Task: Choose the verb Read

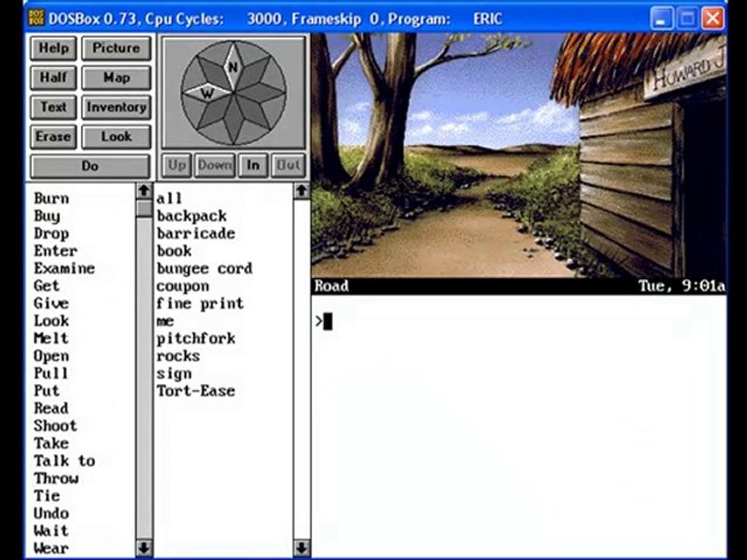Action: 51,408
